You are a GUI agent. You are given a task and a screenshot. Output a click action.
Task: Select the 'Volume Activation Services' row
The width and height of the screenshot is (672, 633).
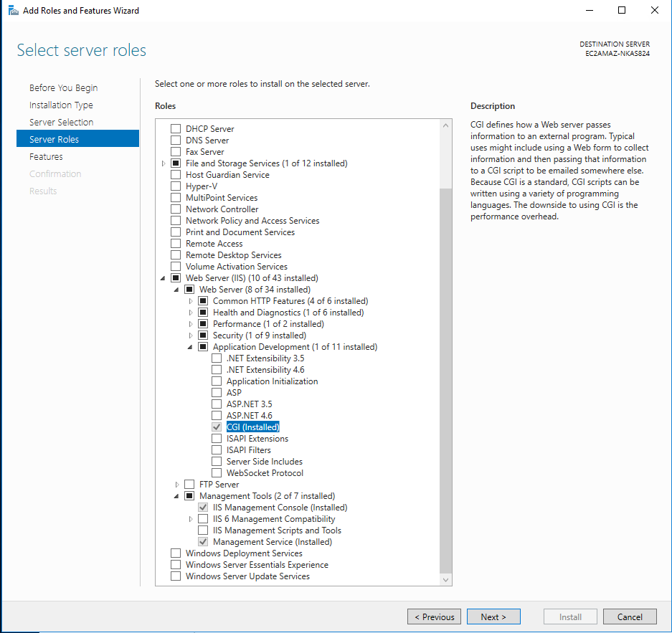pyautogui.click(x=237, y=267)
